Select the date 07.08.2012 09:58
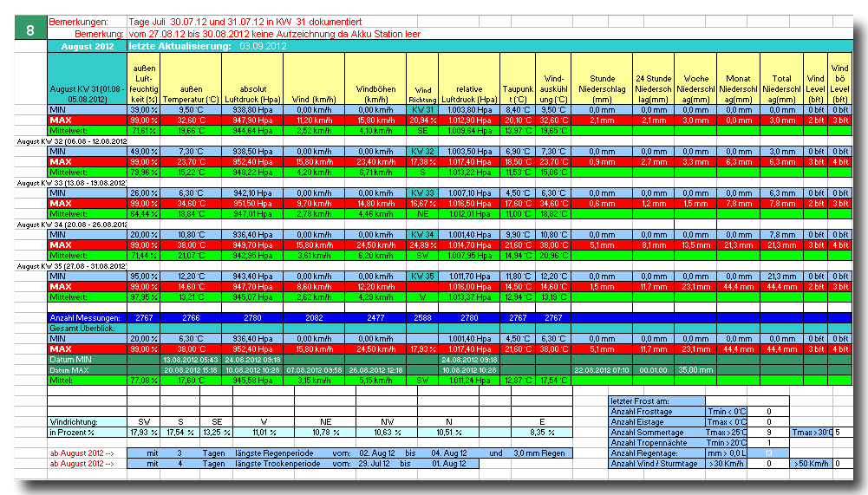The image size is (868, 495). point(314,370)
